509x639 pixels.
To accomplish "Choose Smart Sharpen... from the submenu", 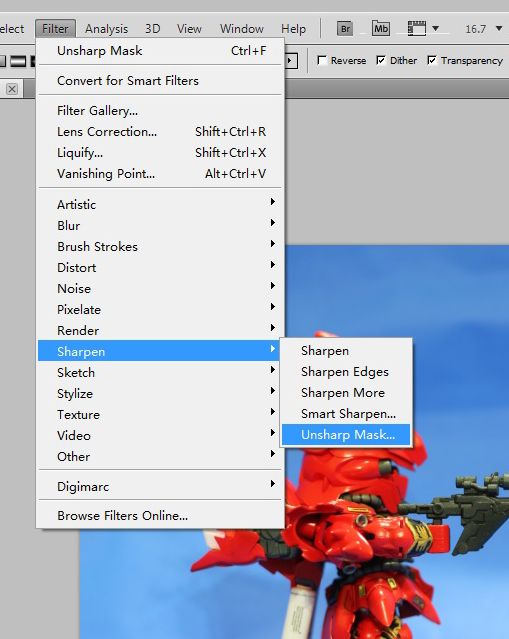I will pos(346,414).
